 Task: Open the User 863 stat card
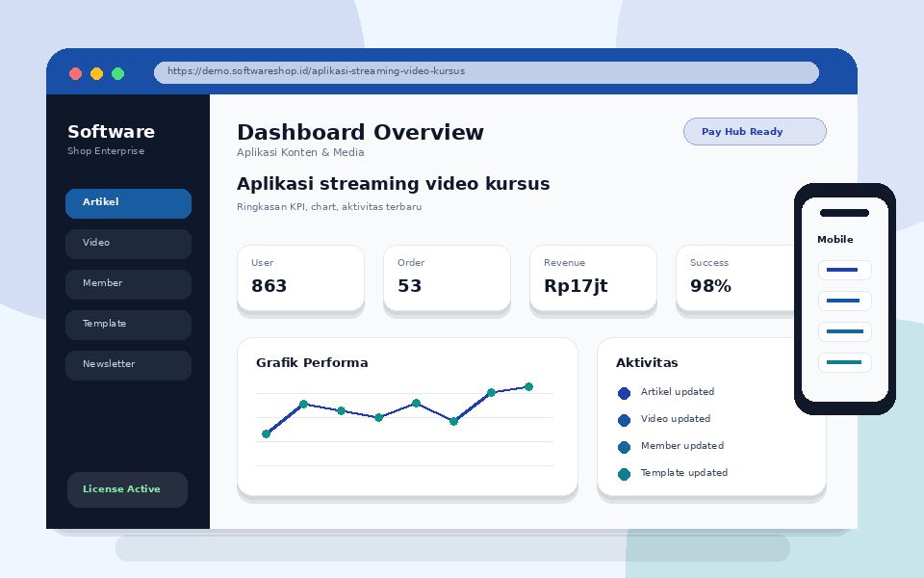tap(300, 278)
